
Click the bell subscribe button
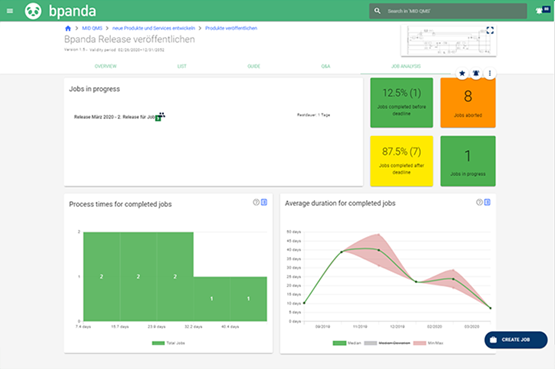pos(476,73)
